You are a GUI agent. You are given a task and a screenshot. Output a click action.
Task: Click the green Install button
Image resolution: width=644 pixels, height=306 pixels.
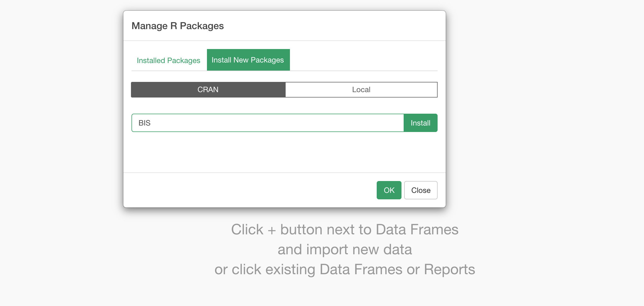pyautogui.click(x=420, y=123)
